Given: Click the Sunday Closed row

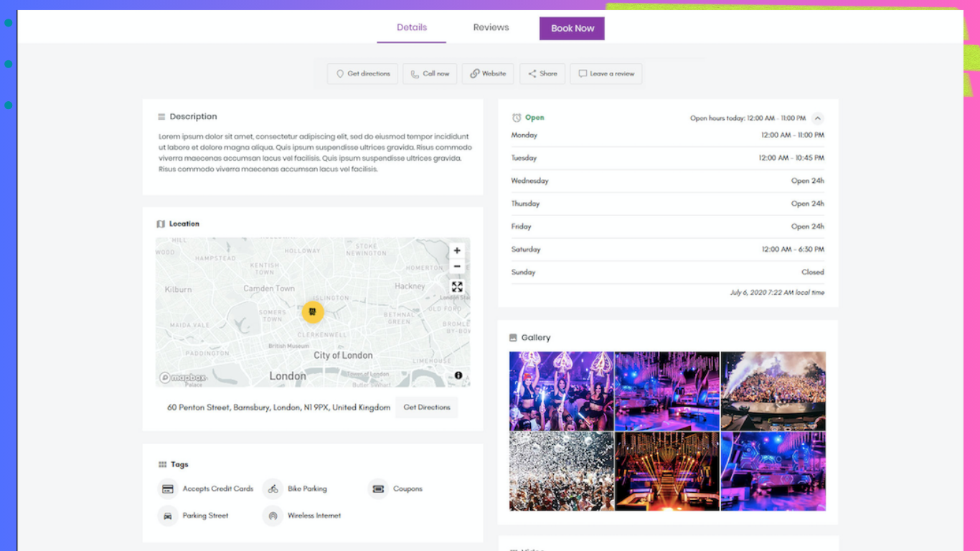Looking at the screenshot, I should coord(667,273).
